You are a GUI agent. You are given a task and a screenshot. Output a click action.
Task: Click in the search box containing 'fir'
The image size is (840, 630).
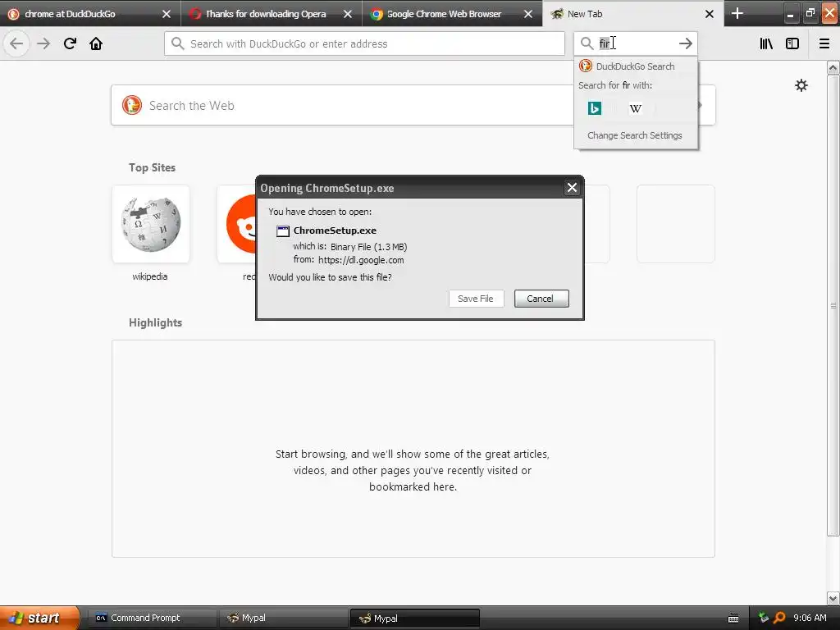(636, 43)
